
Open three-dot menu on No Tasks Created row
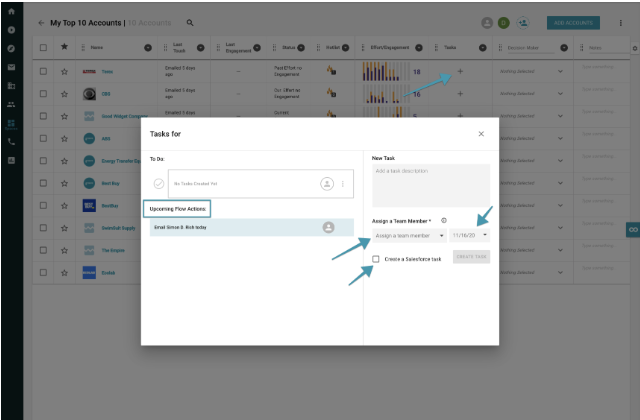pos(342,184)
